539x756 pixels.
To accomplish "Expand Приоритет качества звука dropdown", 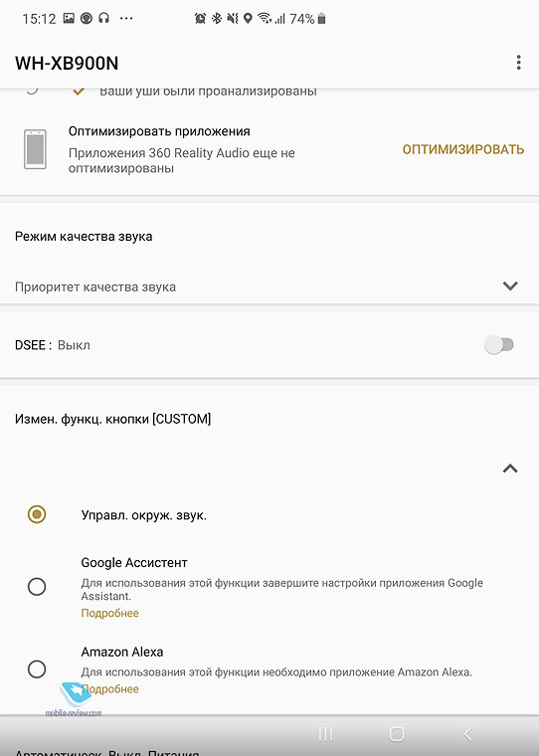I will pyautogui.click(x=269, y=286).
